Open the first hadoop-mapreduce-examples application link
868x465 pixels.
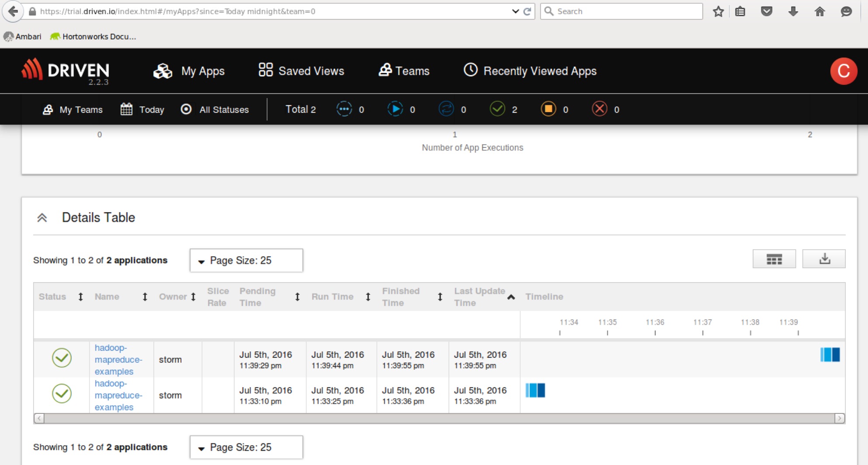click(118, 360)
